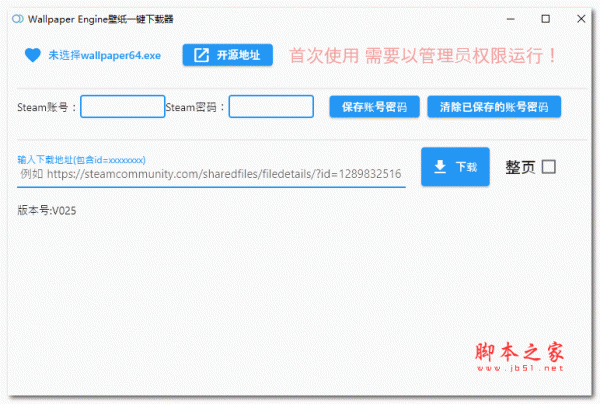Click the Wallpaper Engine app icon in title bar
This screenshot has width=600, height=404.
coord(18,19)
